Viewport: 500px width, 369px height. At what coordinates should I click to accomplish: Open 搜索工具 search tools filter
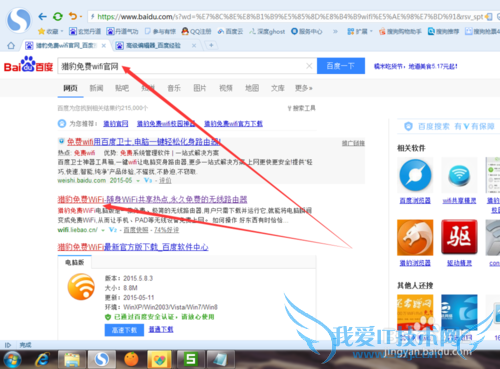[301, 108]
